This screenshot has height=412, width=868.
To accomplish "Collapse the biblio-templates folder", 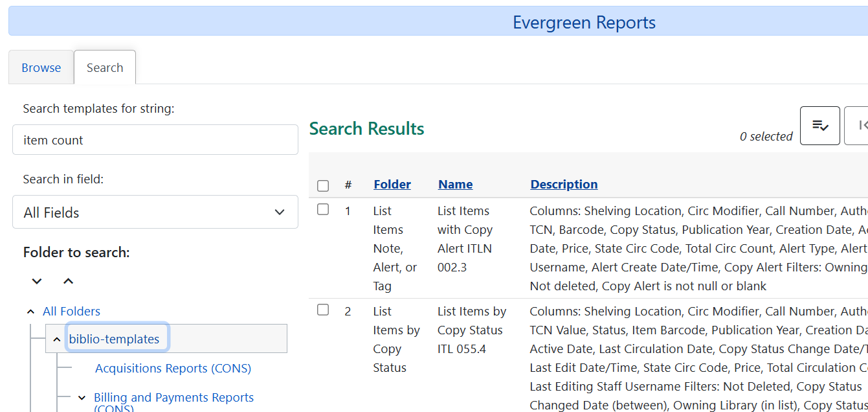I will (56, 338).
